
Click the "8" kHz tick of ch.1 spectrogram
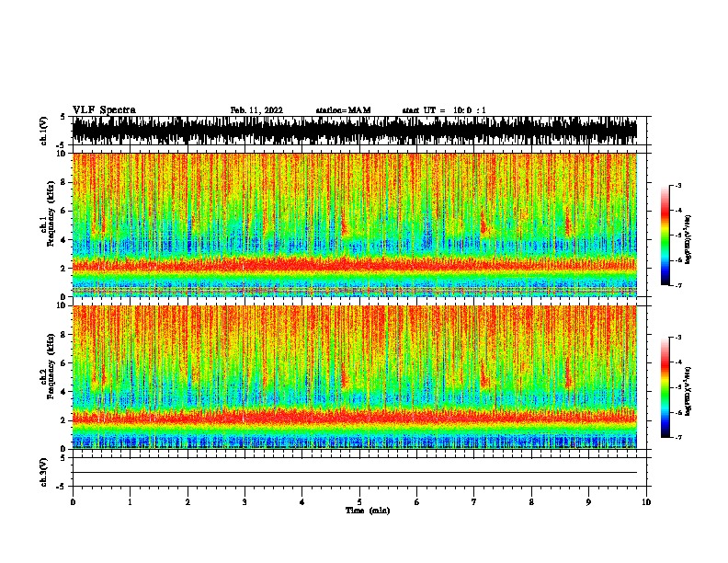point(64,182)
